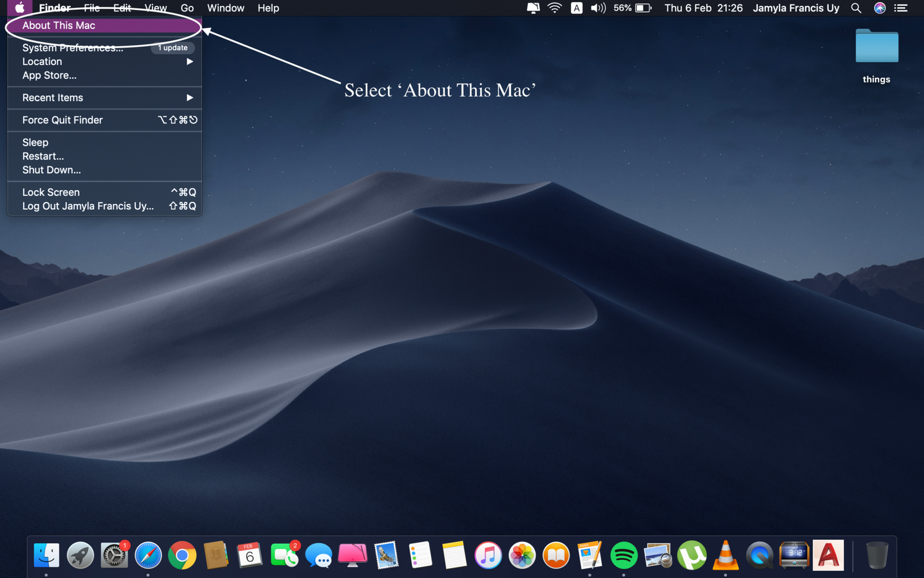Open the uTorrent dock icon

point(692,556)
